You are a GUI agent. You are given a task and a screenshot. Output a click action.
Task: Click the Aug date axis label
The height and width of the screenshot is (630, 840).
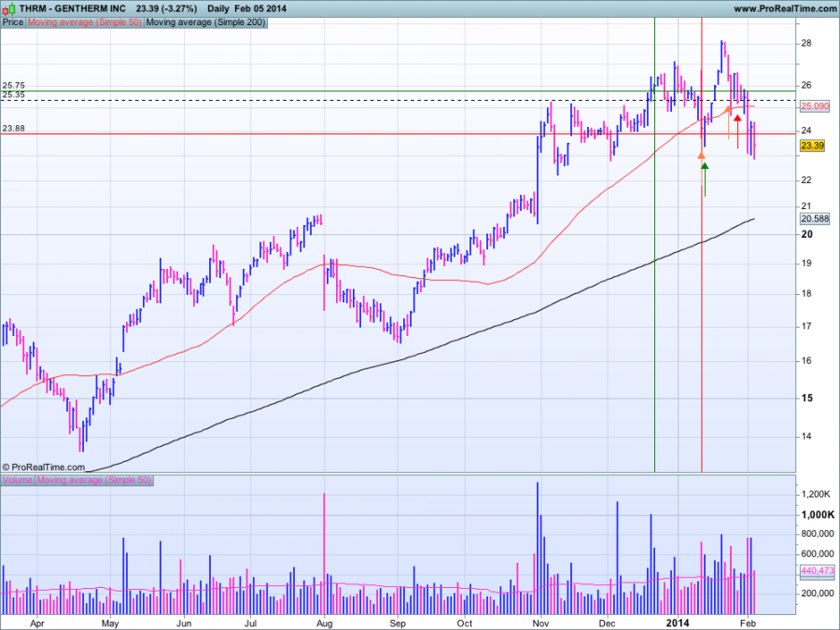coord(324,623)
